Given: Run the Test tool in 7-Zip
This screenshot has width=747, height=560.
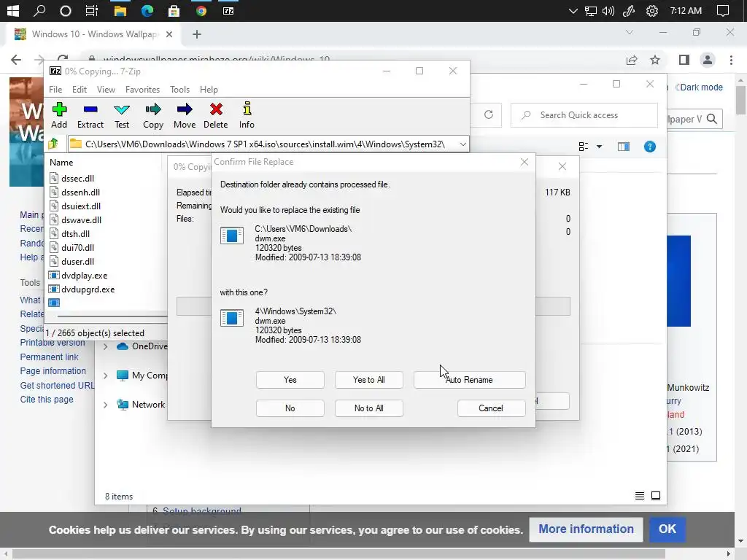Looking at the screenshot, I should coord(122,115).
